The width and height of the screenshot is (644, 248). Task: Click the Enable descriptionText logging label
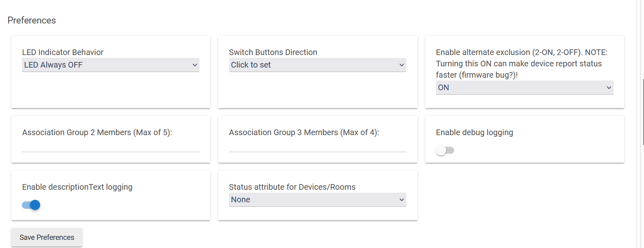pos(77,187)
